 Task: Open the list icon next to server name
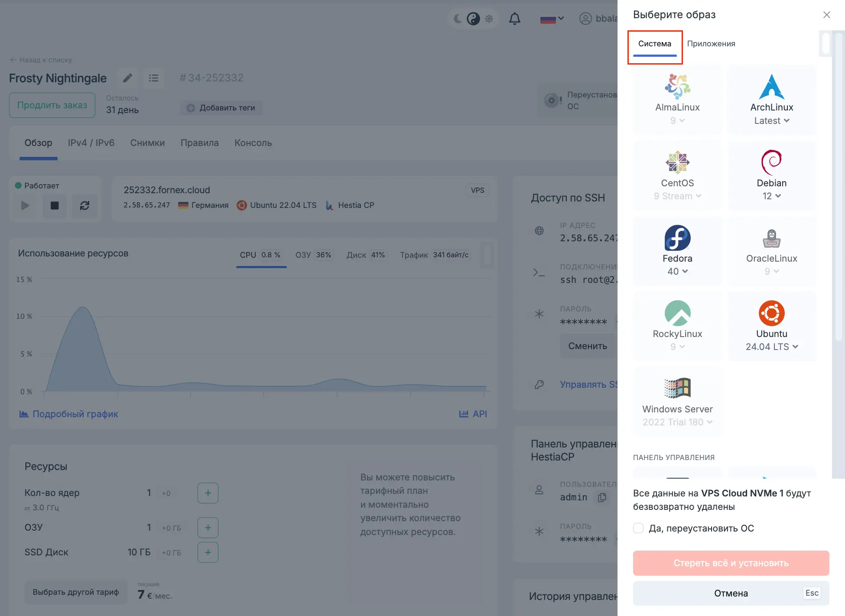pos(153,78)
